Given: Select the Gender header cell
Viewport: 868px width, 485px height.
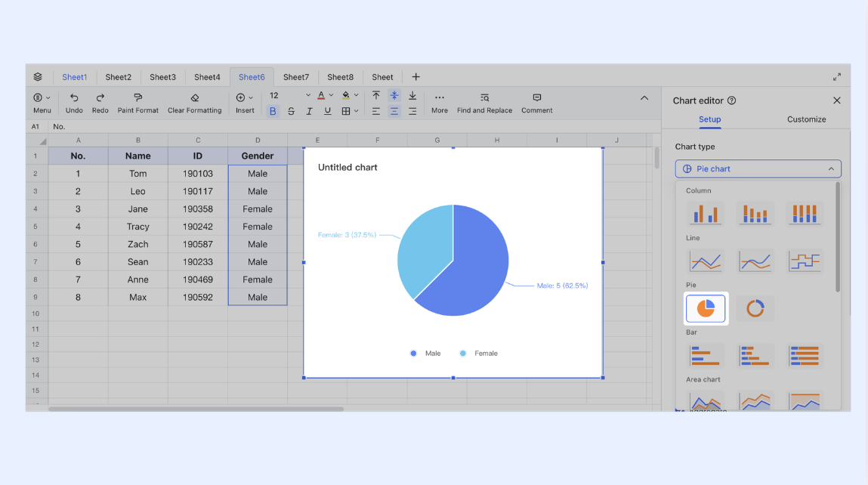Looking at the screenshot, I should [x=258, y=156].
